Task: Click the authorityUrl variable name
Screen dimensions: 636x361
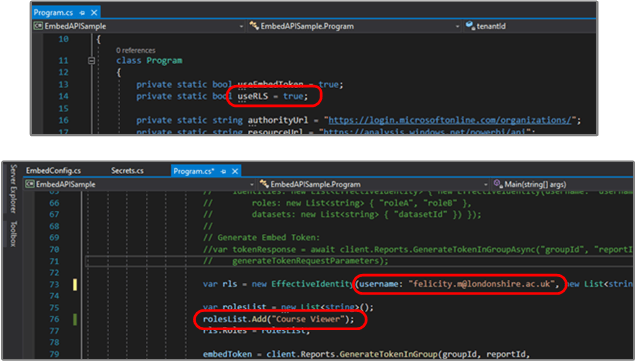Action: (x=278, y=120)
